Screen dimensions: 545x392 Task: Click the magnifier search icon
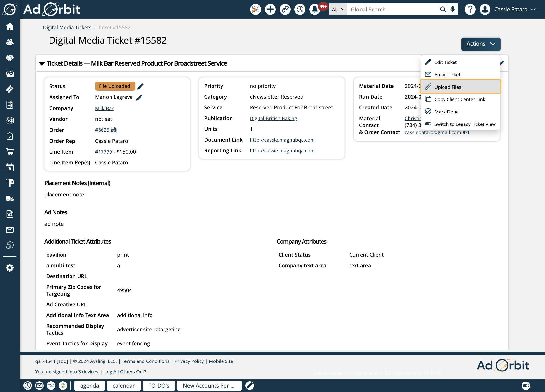coord(443,10)
